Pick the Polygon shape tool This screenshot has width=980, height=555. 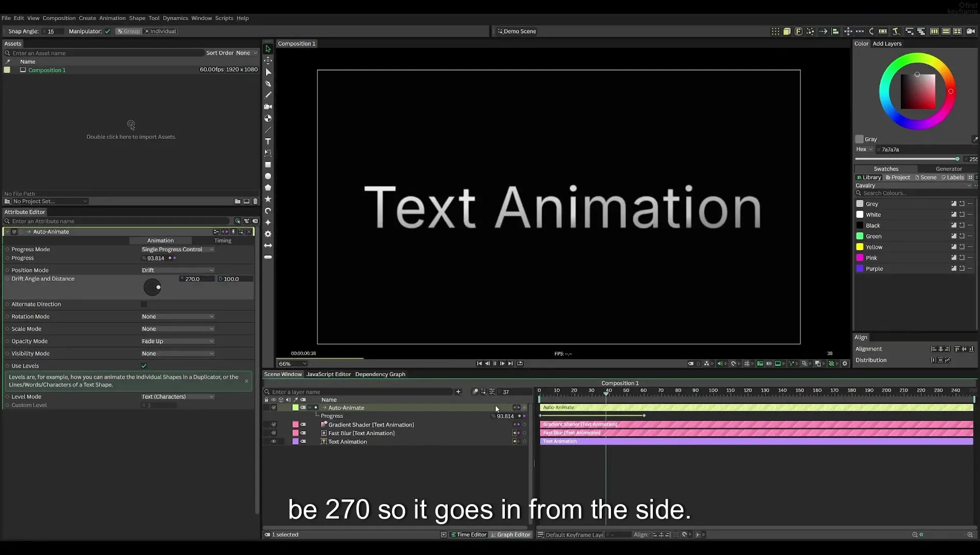click(x=268, y=188)
